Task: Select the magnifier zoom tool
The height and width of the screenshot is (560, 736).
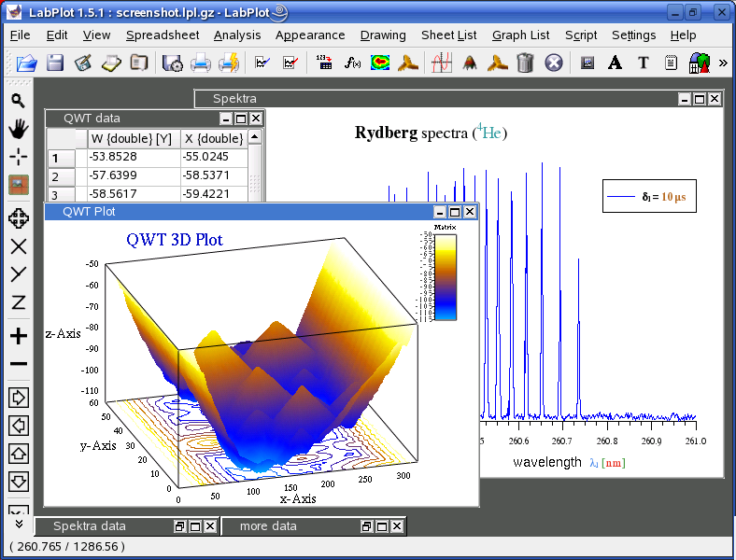Action: [18, 101]
